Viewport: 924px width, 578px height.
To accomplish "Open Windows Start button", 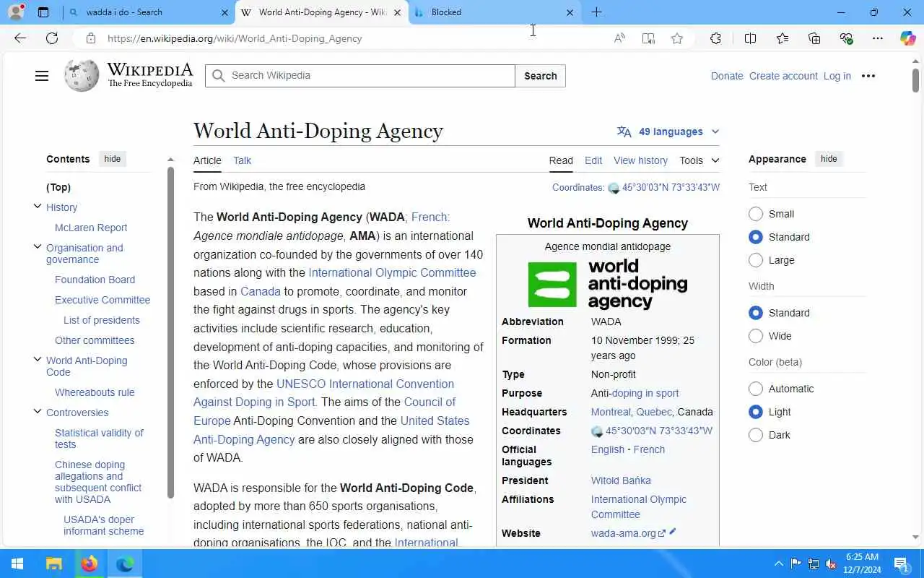I will pyautogui.click(x=17, y=564).
